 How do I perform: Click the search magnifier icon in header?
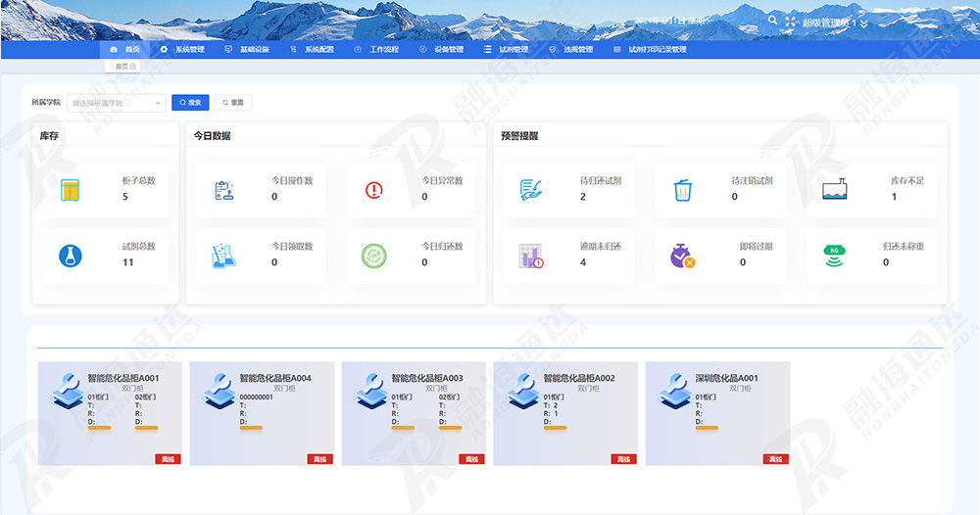pyautogui.click(x=772, y=20)
